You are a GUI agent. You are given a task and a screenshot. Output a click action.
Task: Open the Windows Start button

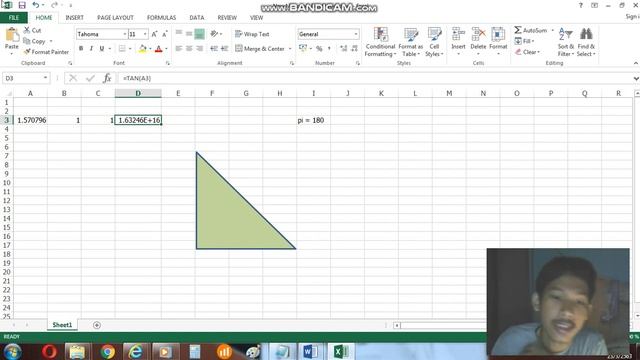pyautogui.click(x=12, y=351)
